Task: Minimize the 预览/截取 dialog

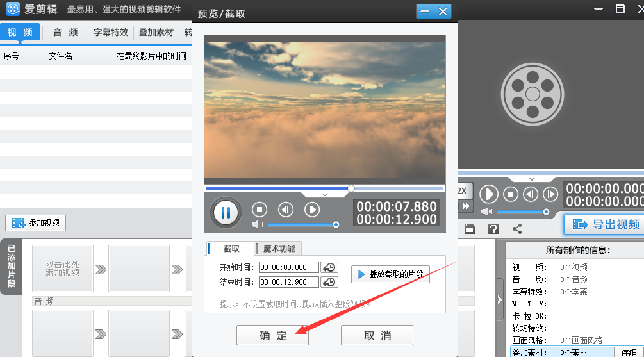Action: click(425, 12)
